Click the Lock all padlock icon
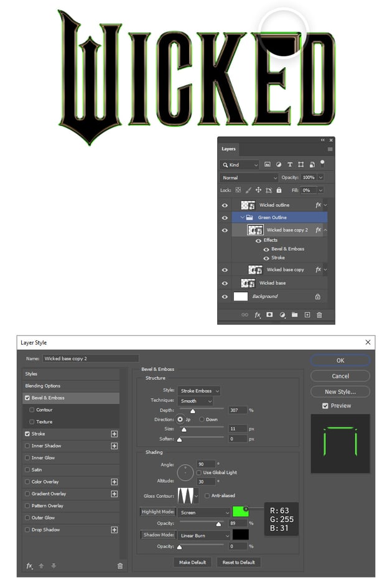The width and height of the screenshot is (392, 588). 279,190
